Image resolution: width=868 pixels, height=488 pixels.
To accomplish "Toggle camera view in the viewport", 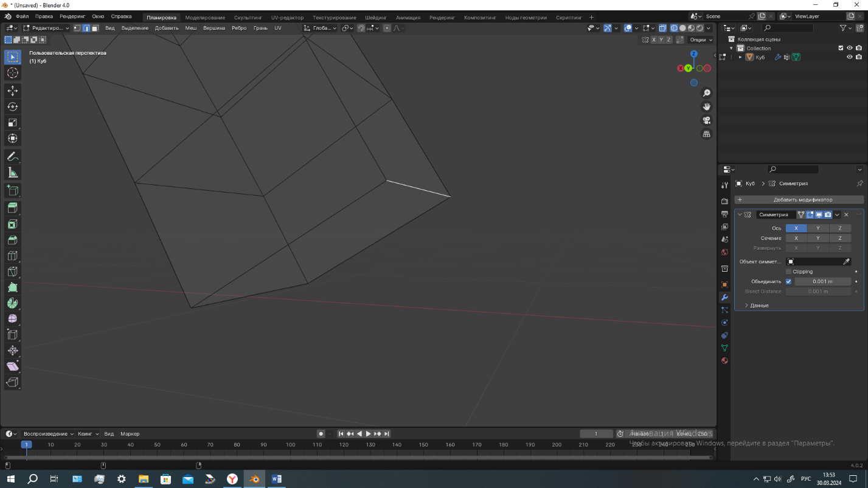I will [707, 121].
